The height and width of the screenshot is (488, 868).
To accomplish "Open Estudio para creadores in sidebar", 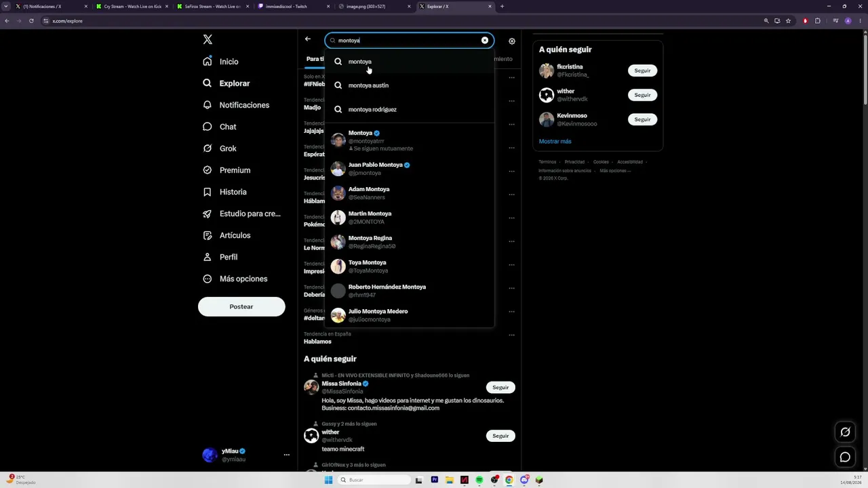I will pyautogui.click(x=241, y=213).
